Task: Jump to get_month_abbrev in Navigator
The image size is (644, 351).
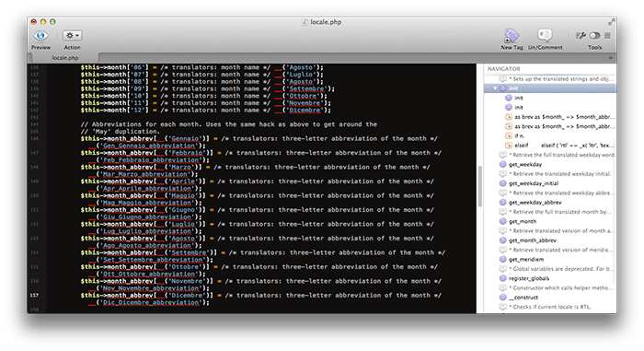Action: click(x=533, y=240)
